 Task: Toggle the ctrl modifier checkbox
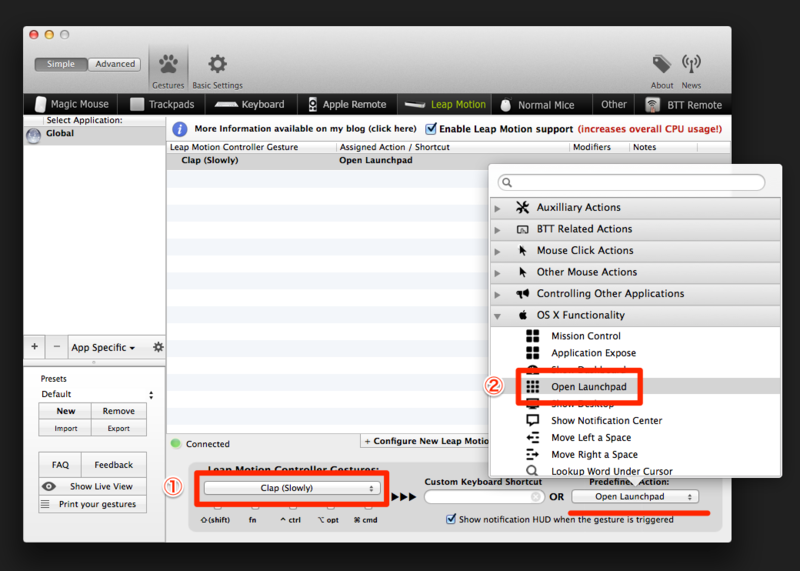293,508
